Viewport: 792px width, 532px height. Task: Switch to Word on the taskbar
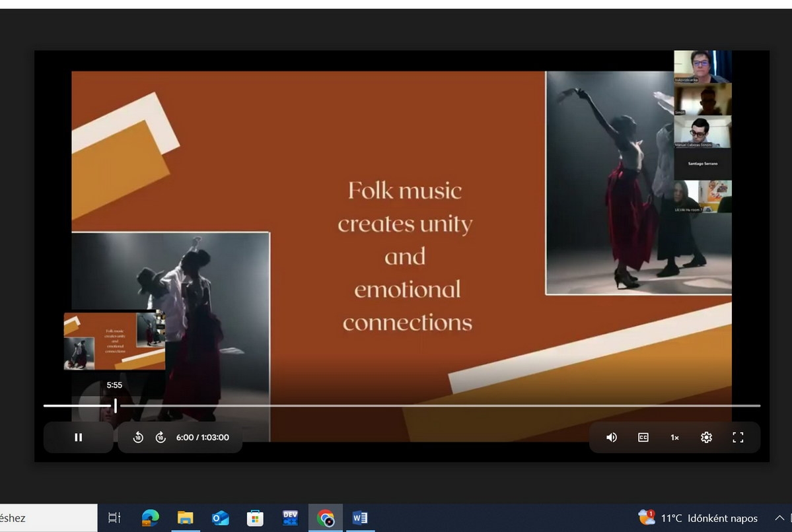pos(360,518)
